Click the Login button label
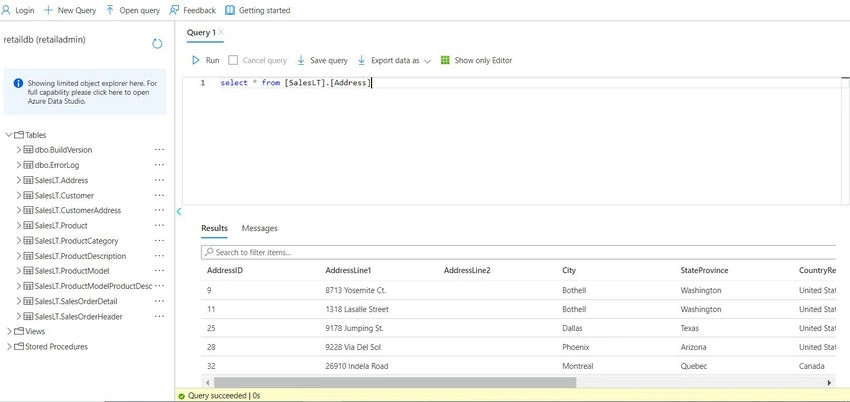This screenshot has height=402, width=850. 24,10
